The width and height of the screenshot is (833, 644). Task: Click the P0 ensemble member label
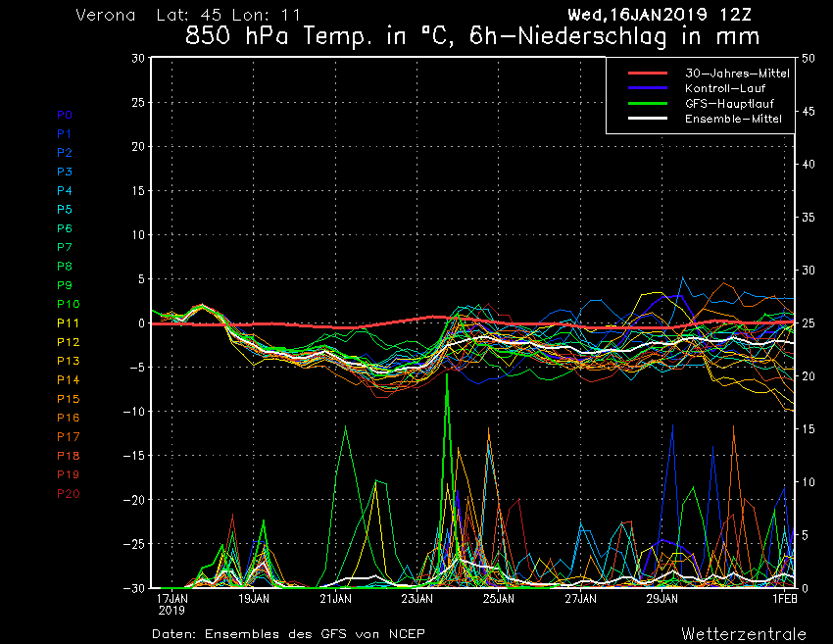point(64,115)
